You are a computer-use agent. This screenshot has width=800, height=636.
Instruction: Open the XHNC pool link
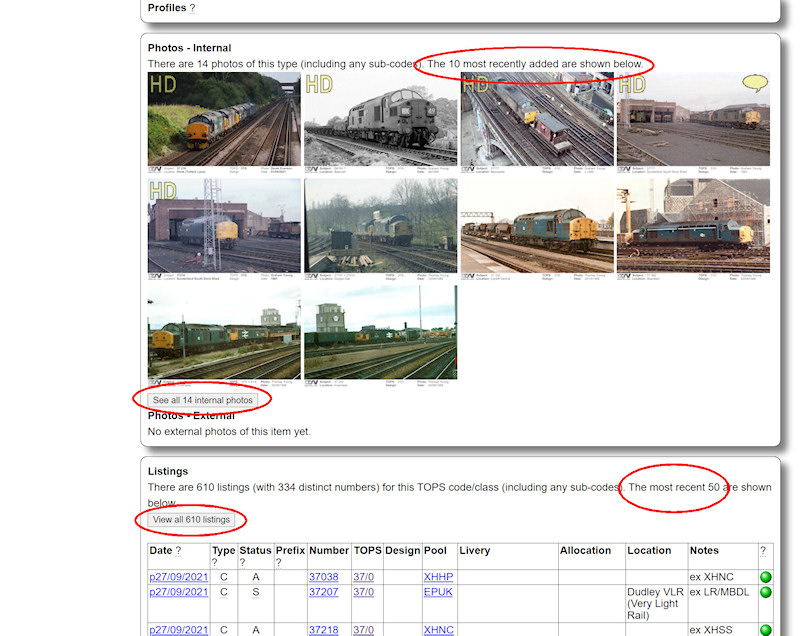tap(438, 630)
